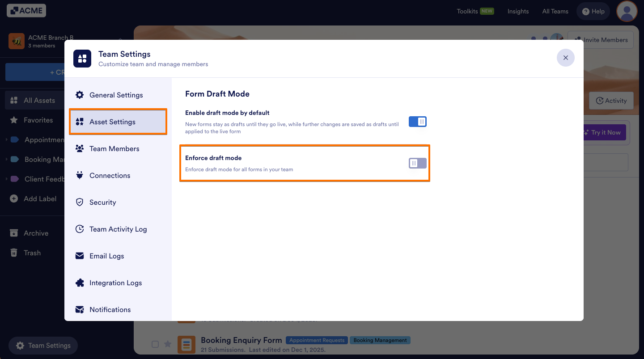Viewport: 644px width, 359px height.
Task: Open the user avatar profile menu
Action: (627, 11)
